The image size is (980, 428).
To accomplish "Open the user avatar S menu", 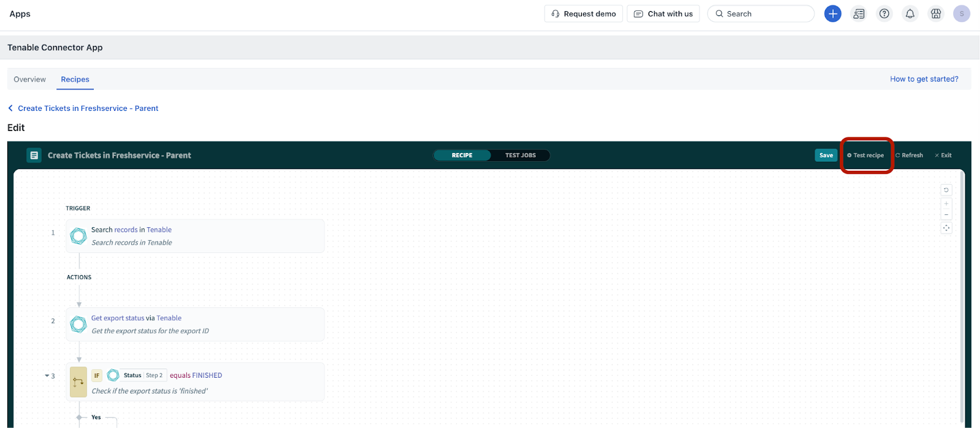I will point(962,13).
